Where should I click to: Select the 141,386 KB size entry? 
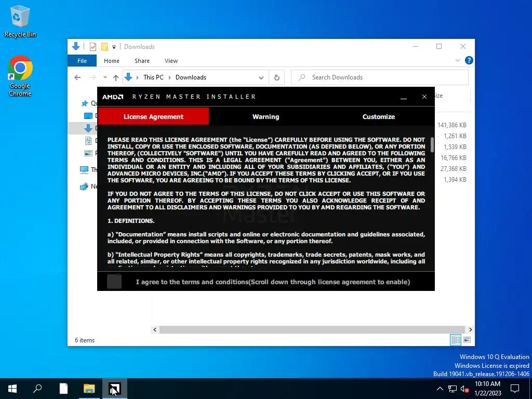pos(451,125)
